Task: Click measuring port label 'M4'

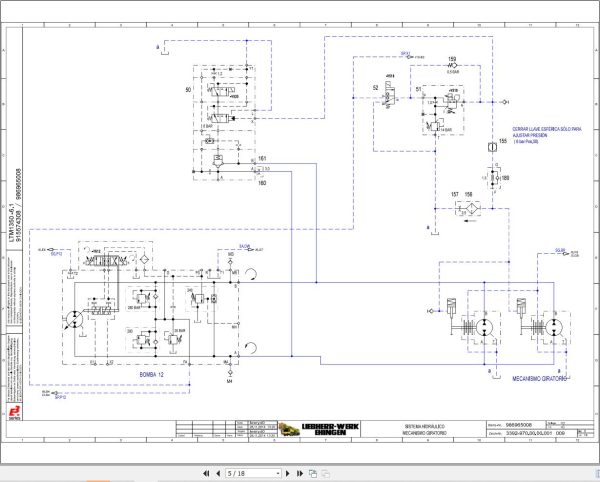Action: point(230,381)
